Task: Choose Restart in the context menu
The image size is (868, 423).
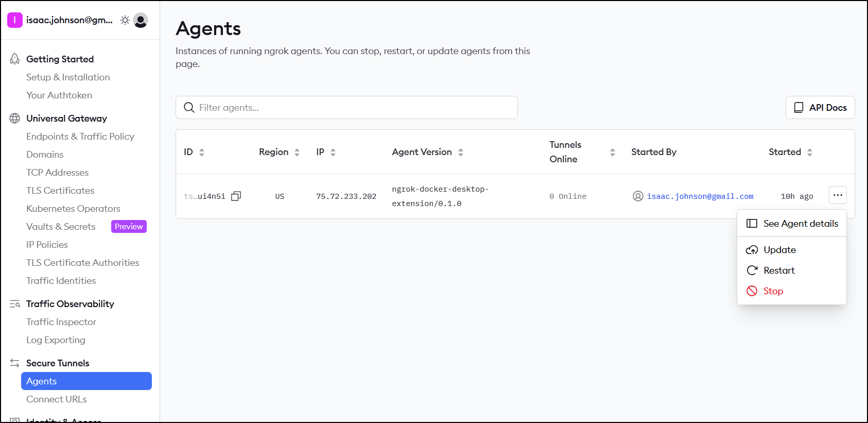Action: [x=778, y=270]
